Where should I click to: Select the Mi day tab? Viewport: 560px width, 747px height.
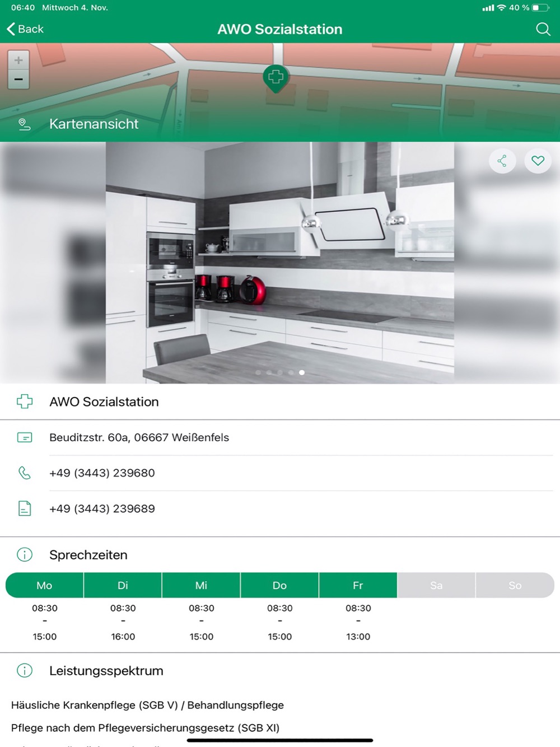click(x=201, y=585)
